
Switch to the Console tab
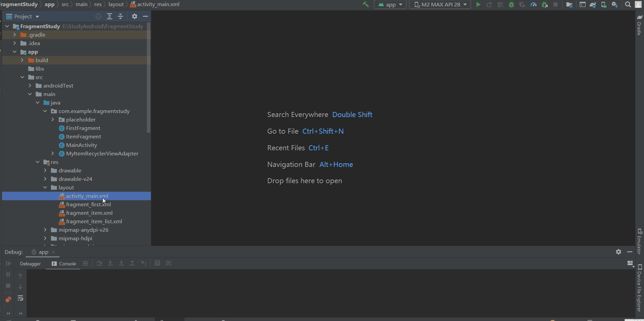(64, 264)
